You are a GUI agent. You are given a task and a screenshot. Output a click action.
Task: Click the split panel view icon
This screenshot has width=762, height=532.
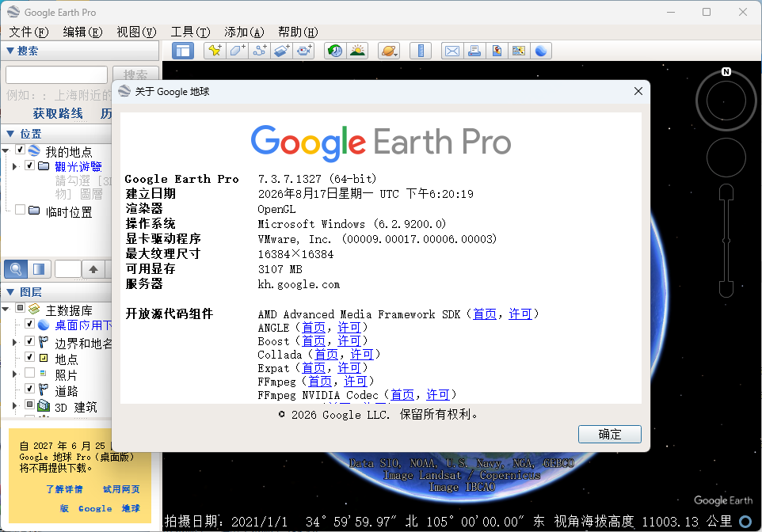coord(39,268)
